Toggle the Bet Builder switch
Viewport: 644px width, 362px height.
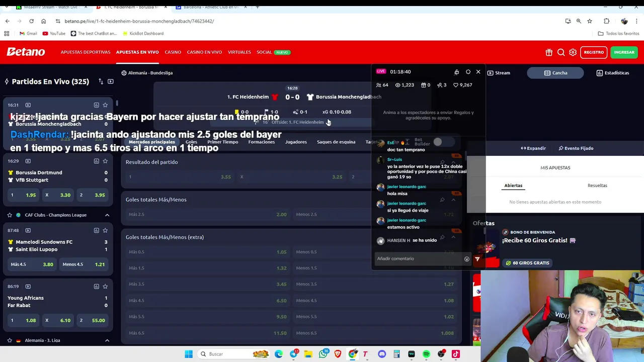pyautogui.click(x=443, y=142)
